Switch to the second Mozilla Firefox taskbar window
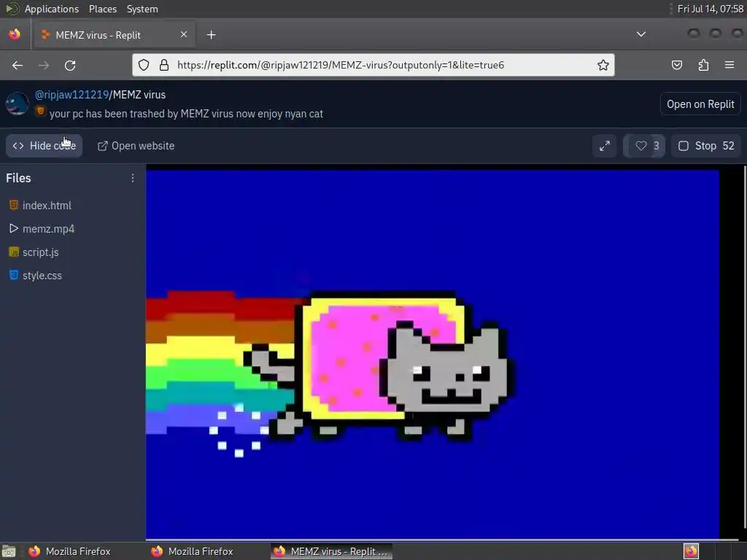 pyautogui.click(x=192, y=551)
